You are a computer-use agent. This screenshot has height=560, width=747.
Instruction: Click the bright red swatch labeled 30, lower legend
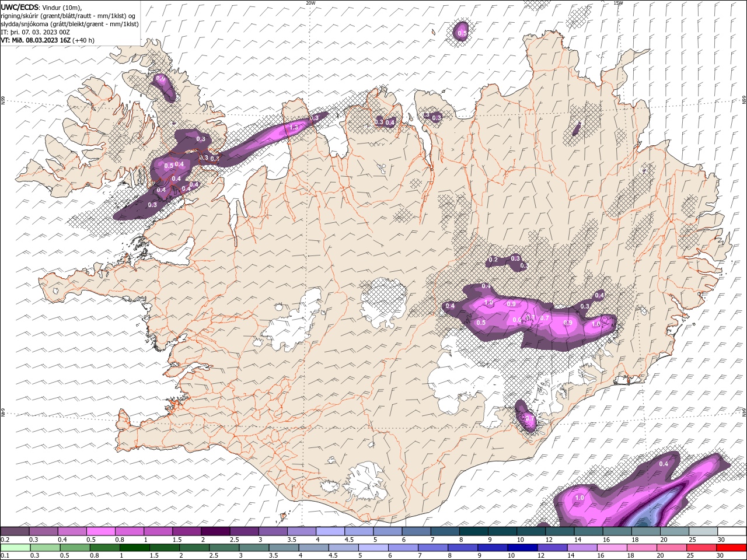pyautogui.click(x=731, y=548)
